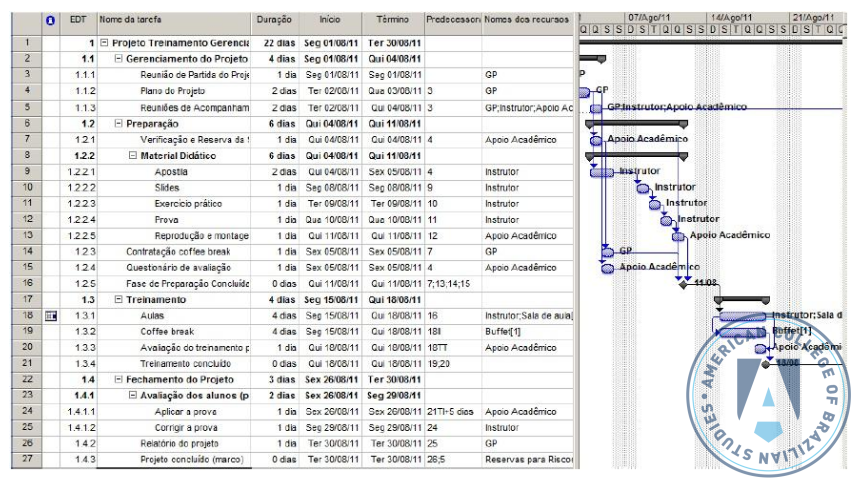Select the EDT column header

pyautogui.click(x=78, y=24)
